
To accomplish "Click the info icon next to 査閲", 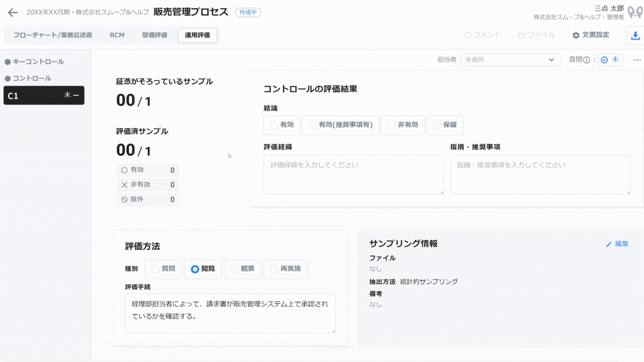I will [587, 60].
